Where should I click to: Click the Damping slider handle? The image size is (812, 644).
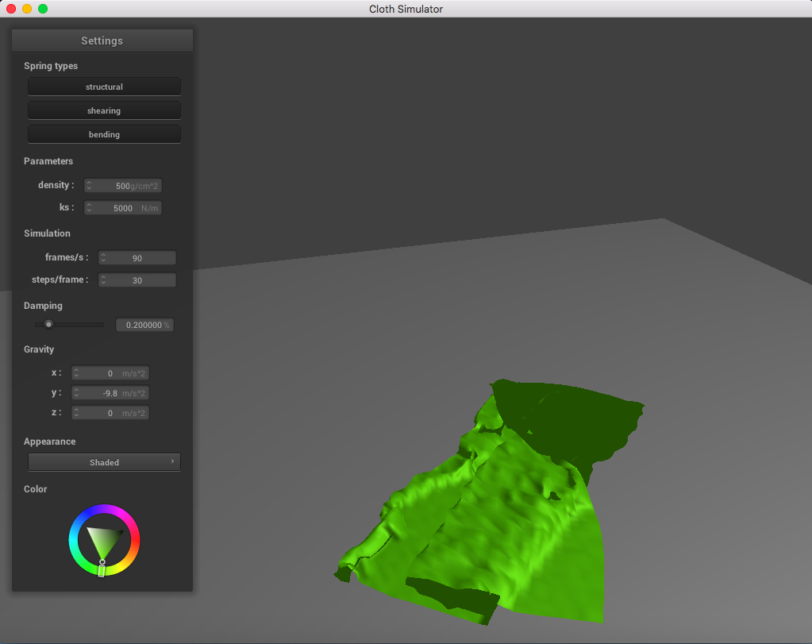coord(48,324)
